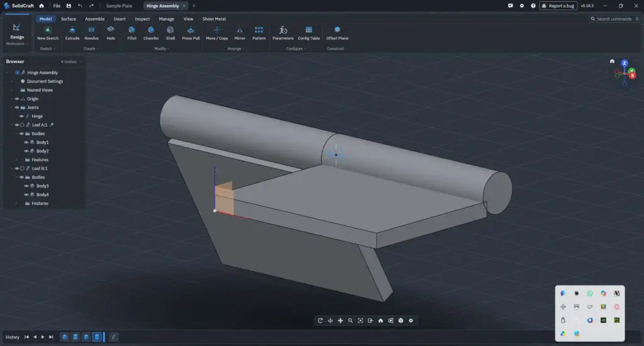Image resolution: width=644 pixels, height=346 pixels.
Task: Open the Config Table
Action: pos(308,33)
